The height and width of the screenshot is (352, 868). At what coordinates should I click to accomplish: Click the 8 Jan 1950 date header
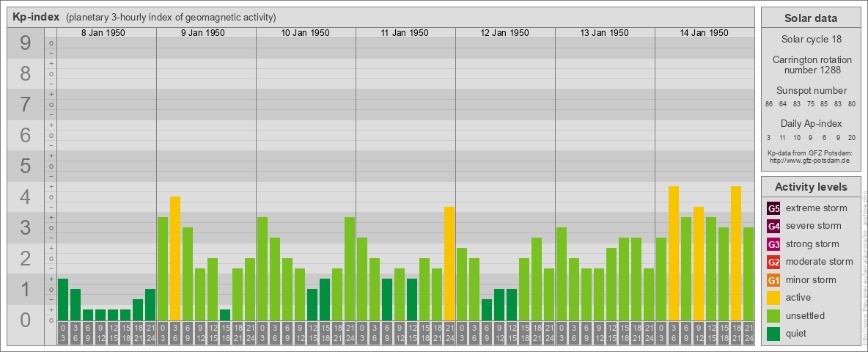[106, 33]
